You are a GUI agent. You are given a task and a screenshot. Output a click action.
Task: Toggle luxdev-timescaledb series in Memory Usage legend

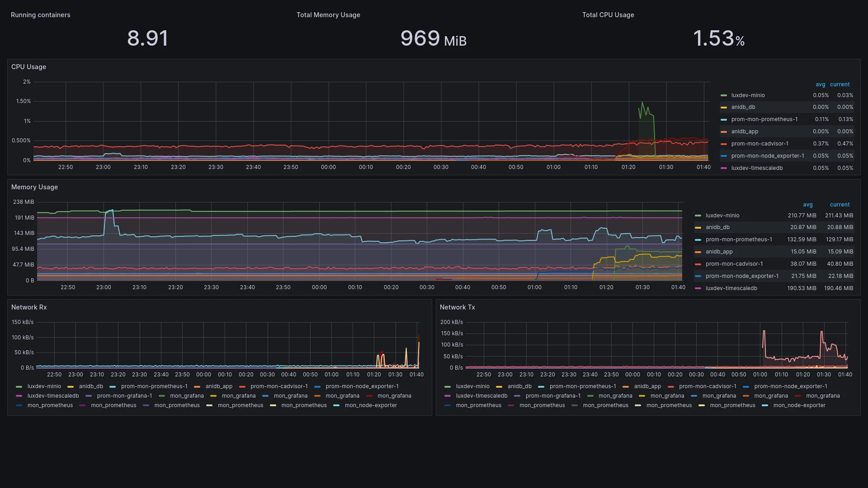point(731,288)
